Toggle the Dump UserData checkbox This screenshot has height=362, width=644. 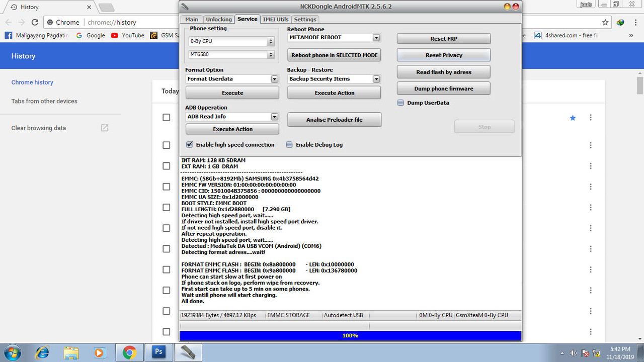coord(400,103)
